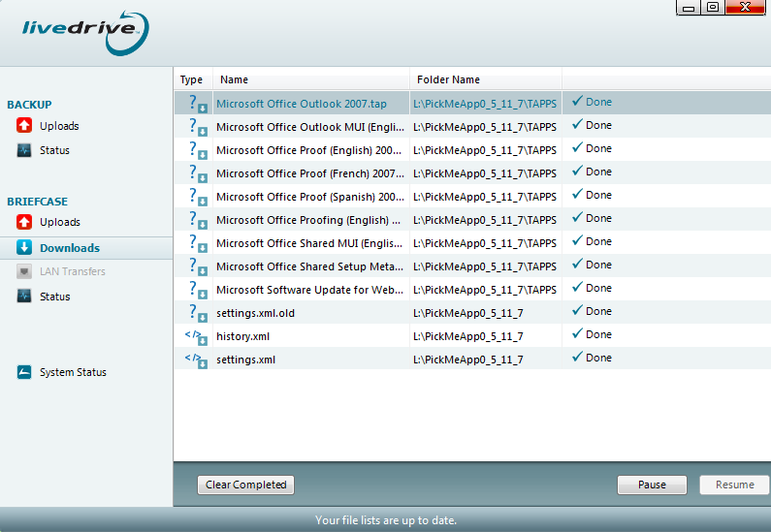771x532 pixels.
Task: Click the Backup Status monitor icon
Action: coord(24,150)
